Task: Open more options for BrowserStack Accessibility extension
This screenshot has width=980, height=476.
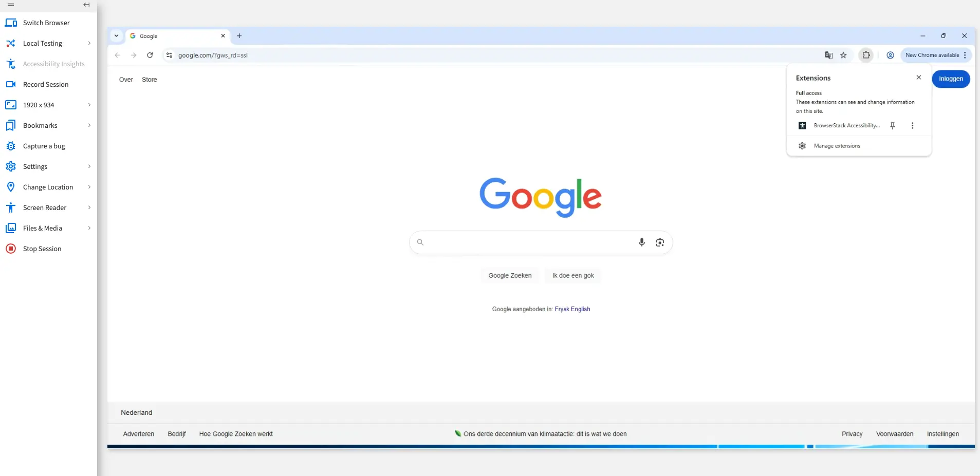Action: (x=912, y=125)
